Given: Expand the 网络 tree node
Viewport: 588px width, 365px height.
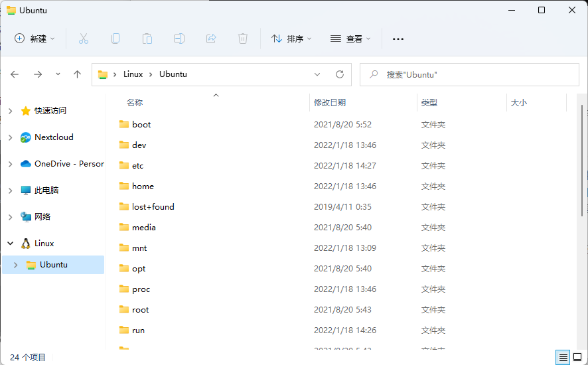Looking at the screenshot, I should pos(11,217).
